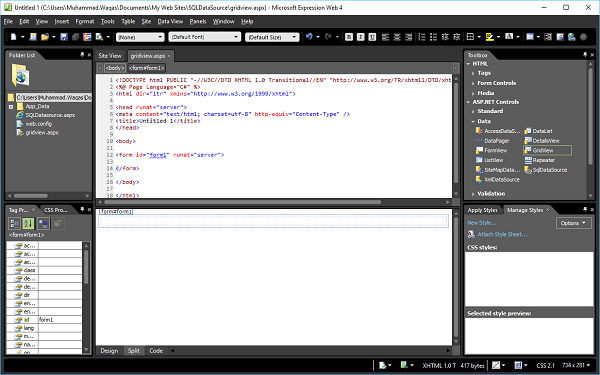Screen dimensions: 600x375
Task: Click the Save disk toolbar icon
Action: click(x=64, y=37)
